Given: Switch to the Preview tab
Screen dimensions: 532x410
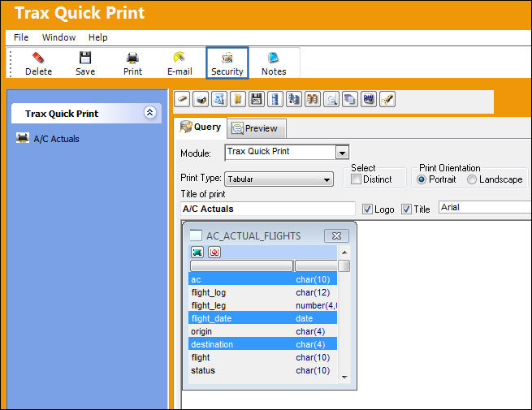Looking at the screenshot, I should point(257,128).
